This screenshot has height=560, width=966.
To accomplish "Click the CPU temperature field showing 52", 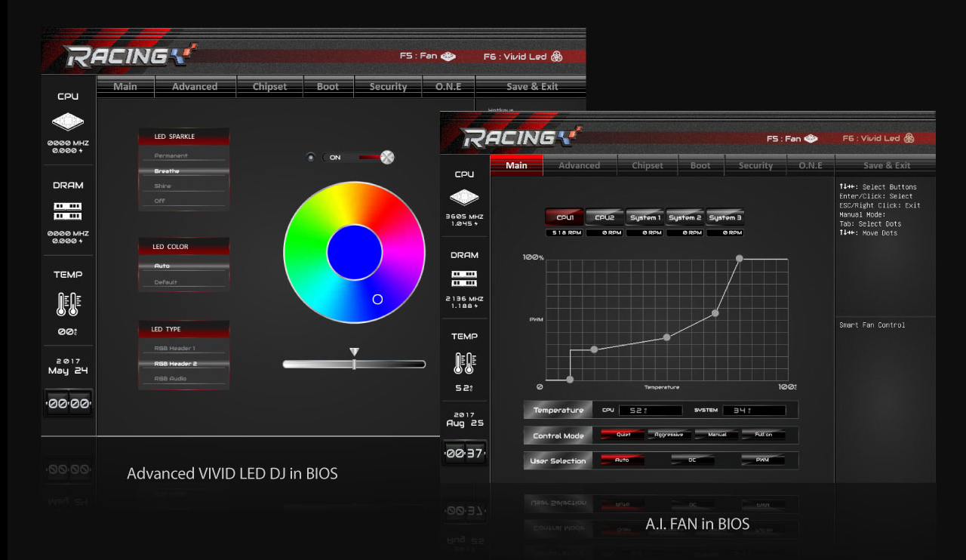I will [x=651, y=411].
